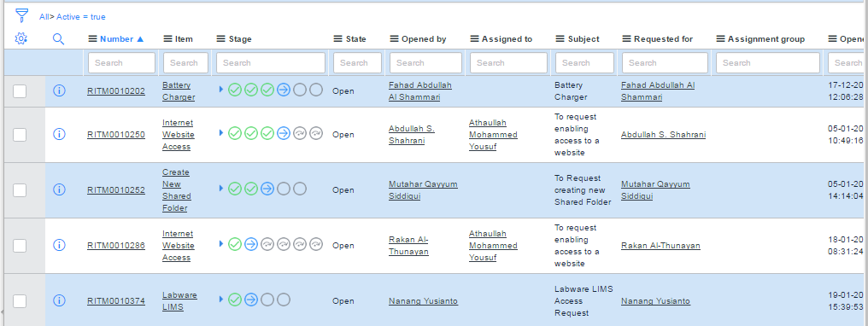Open Create New Shared Folder item link
Screen dimensions: 868x326
[x=177, y=190]
